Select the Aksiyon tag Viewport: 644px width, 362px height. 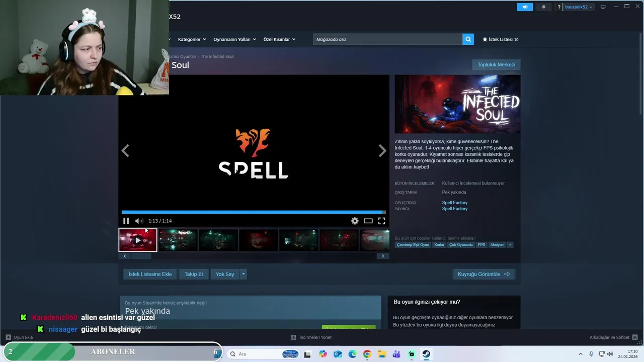(x=497, y=245)
